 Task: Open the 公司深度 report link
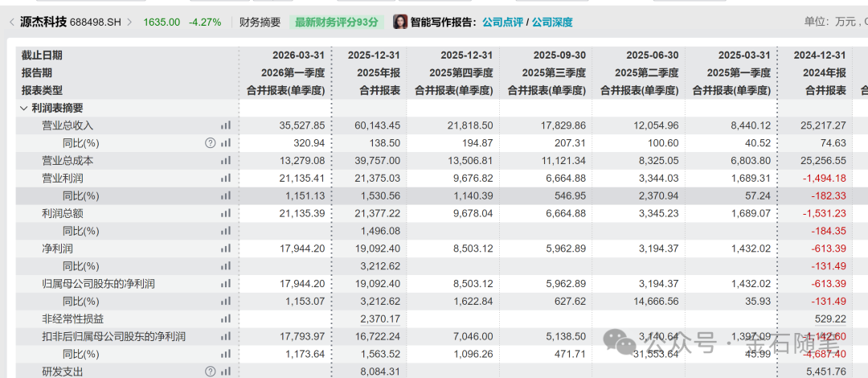[552, 23]
